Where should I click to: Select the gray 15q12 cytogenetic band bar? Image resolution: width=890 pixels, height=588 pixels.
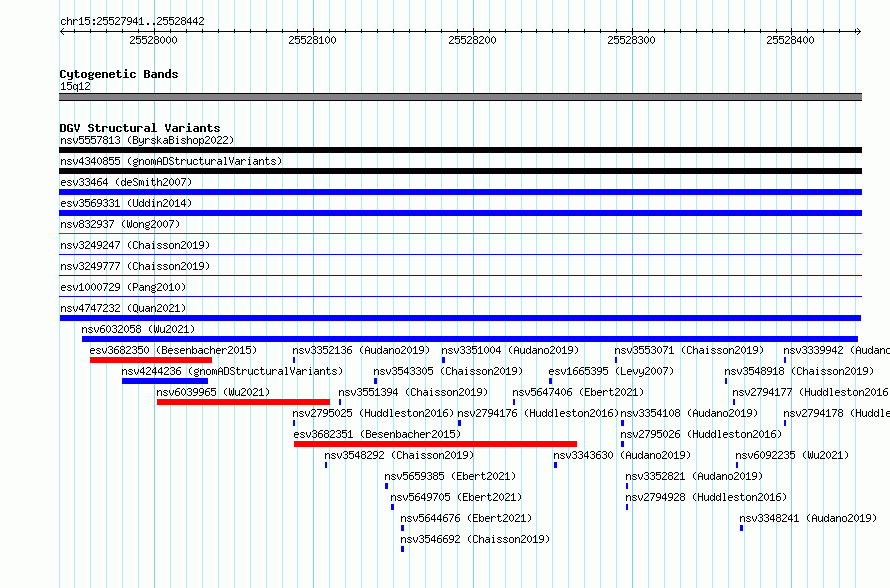[460, 97]
